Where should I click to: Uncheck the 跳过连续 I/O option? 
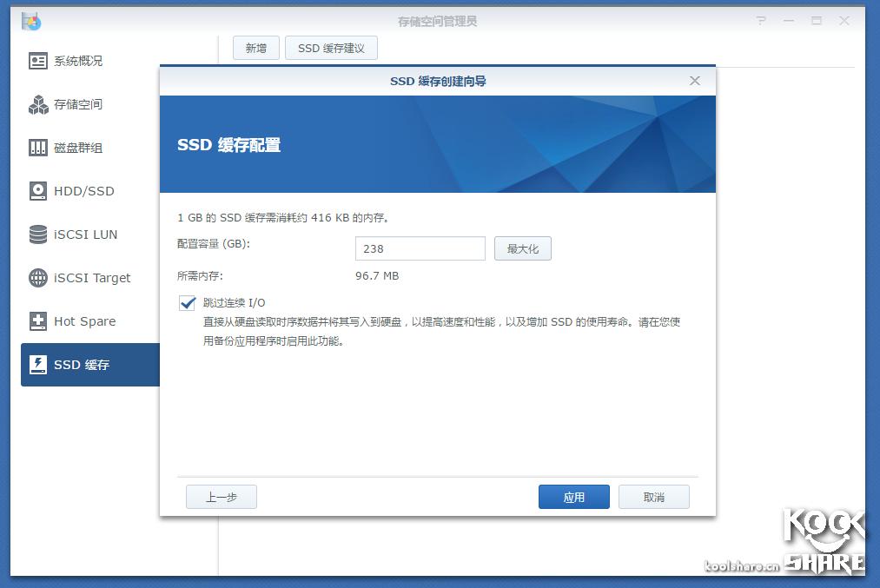click(187, 302)
